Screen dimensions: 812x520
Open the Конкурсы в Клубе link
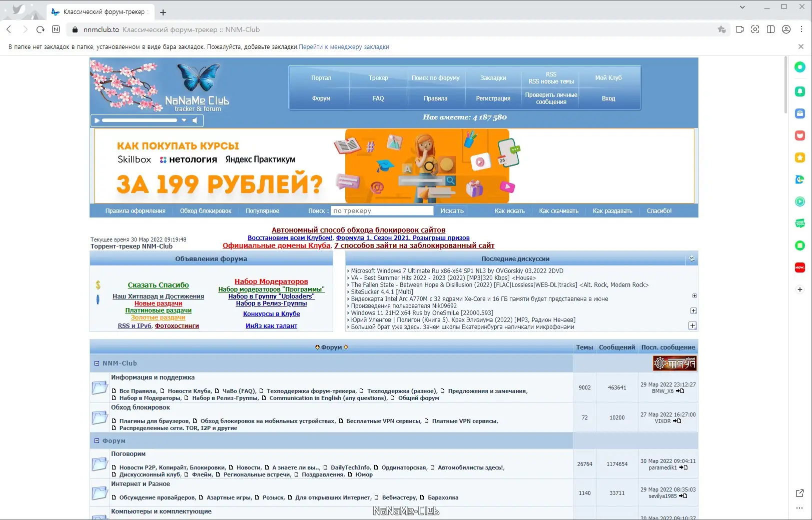pos(272,314)
